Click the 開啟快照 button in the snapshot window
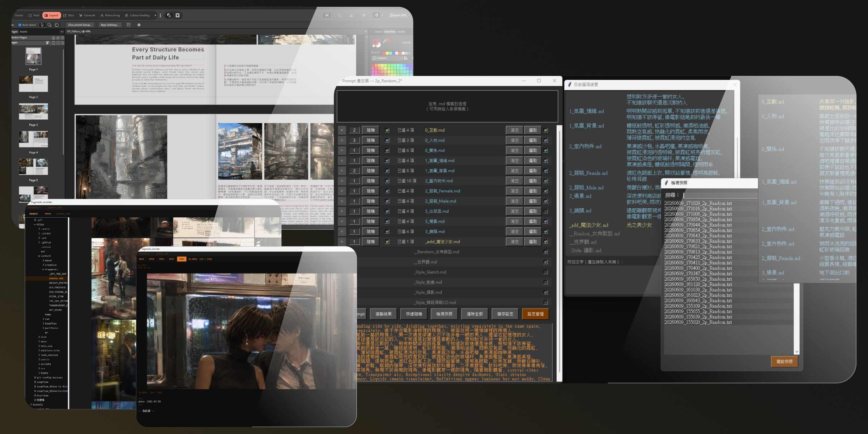 coord(784,362)
